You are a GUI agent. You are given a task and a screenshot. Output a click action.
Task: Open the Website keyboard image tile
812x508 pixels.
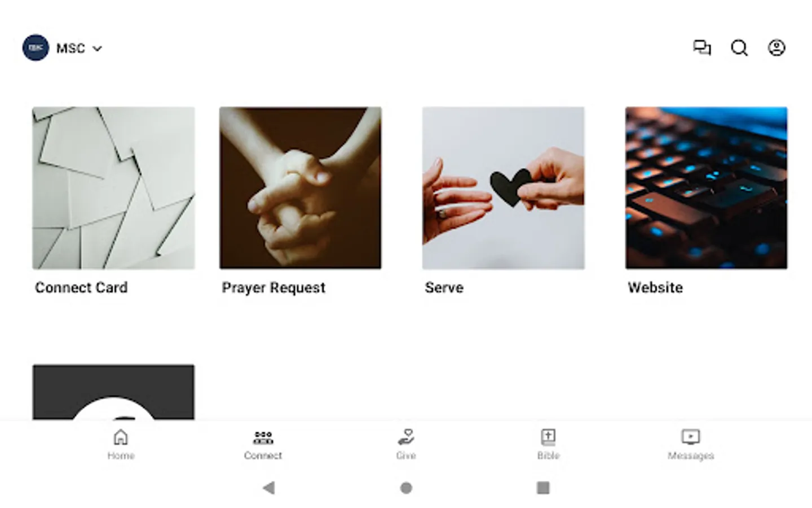pos(707,188)
